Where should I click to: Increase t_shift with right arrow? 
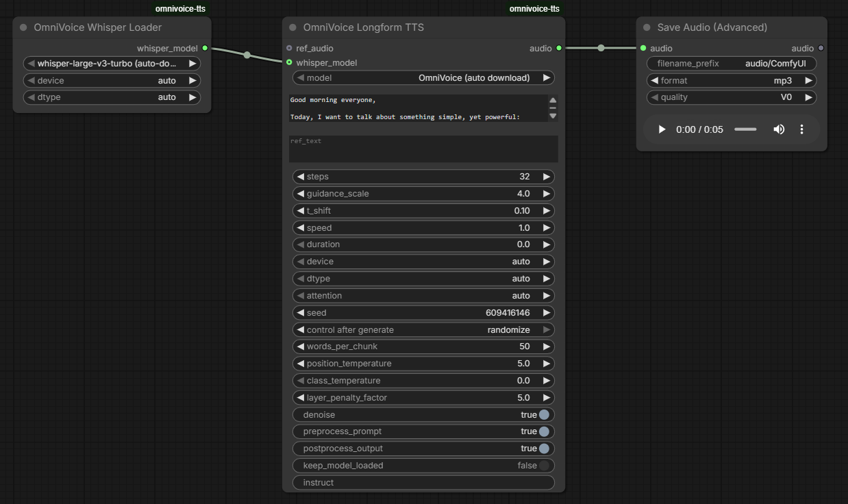(x=547, y=211)
